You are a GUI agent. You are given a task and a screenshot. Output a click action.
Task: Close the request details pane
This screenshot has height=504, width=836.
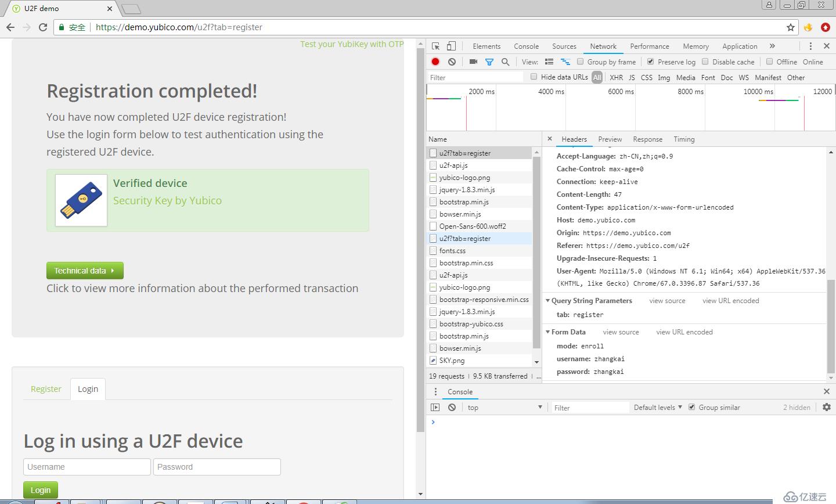coord(550,139)
